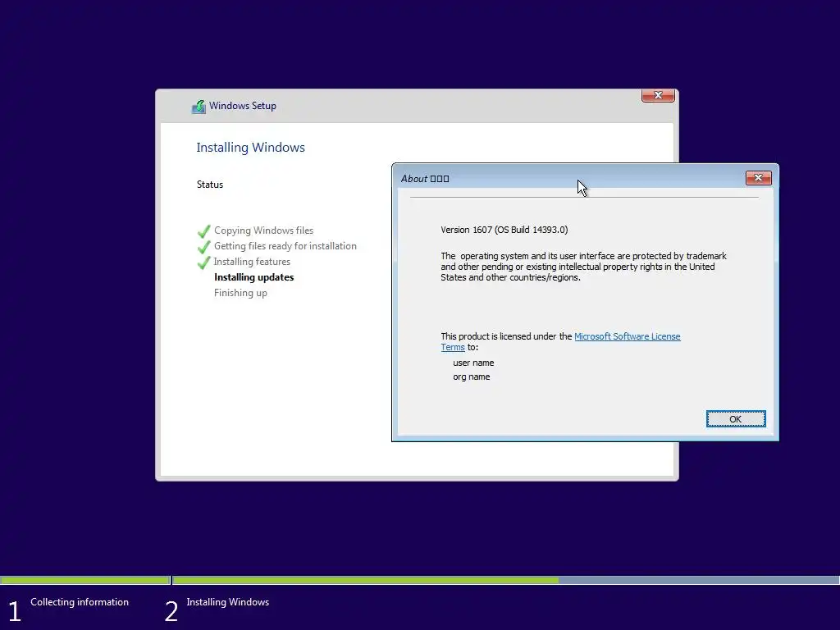Click the trademark protection paragraph

(x=583, y=267)
